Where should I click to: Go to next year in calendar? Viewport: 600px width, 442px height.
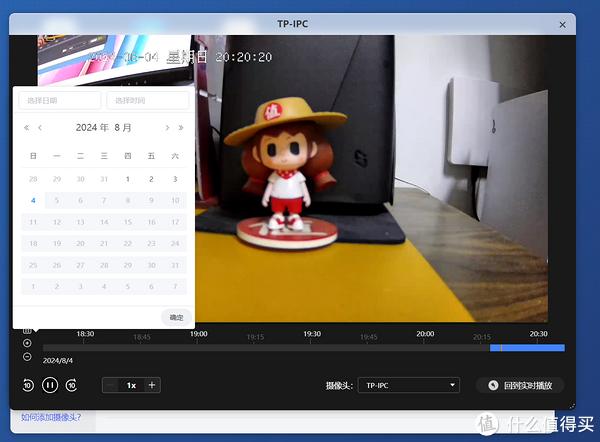tap(181, 127)
